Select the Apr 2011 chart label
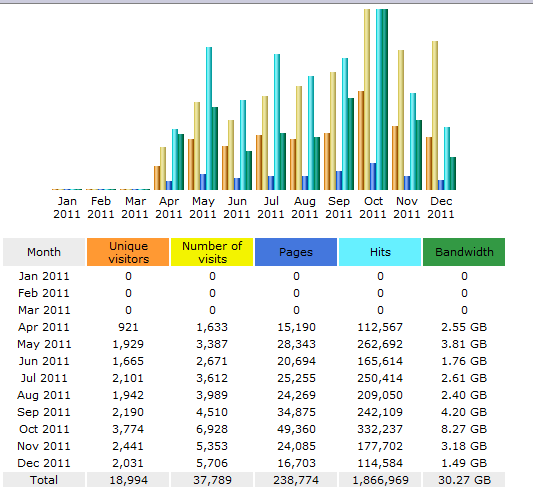 tap(169, 208)
